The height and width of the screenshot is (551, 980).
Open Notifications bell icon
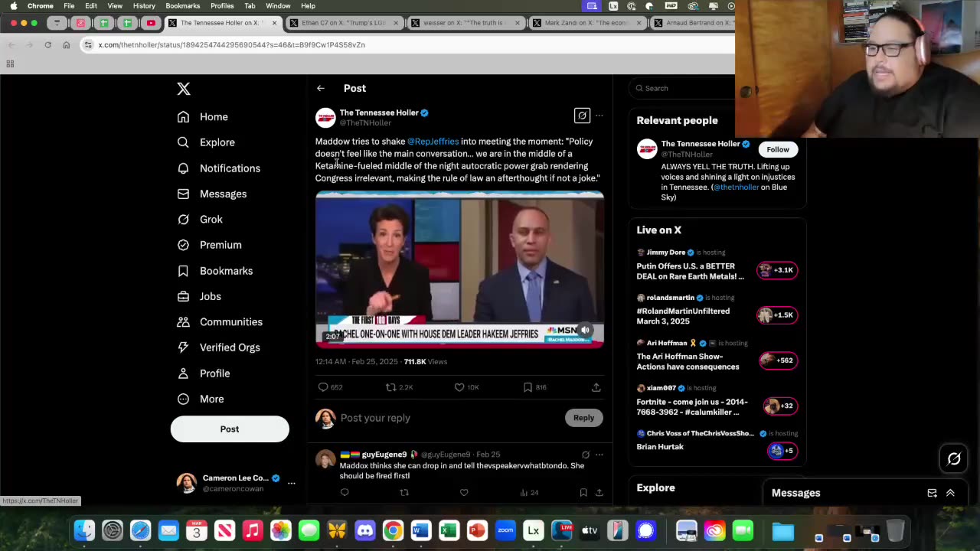click(183, 168)
